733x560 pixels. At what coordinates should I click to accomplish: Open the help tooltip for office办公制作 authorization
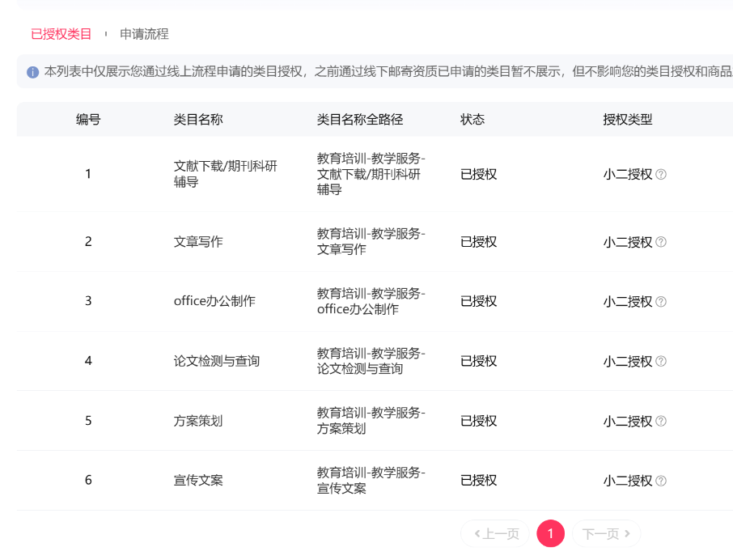660,302
